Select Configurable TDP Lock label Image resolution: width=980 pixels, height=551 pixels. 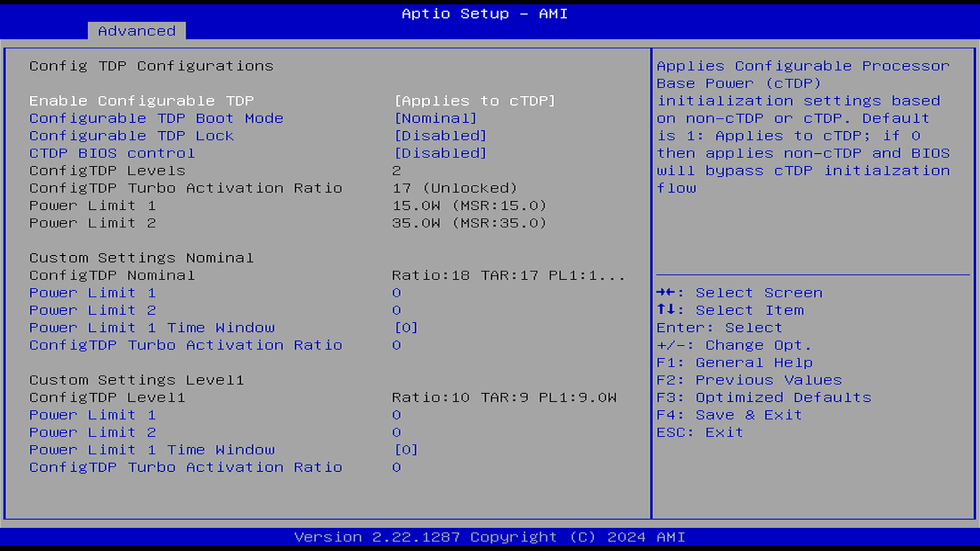[131, 136]
